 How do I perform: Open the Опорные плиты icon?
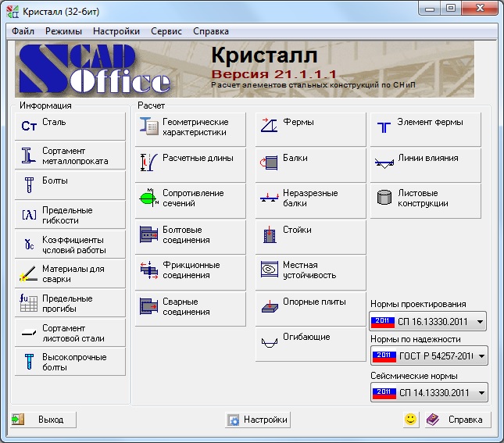[270, 307]
